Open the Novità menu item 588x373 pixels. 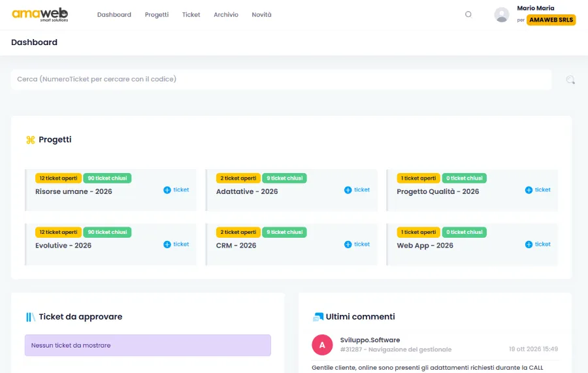pos(261,14)
